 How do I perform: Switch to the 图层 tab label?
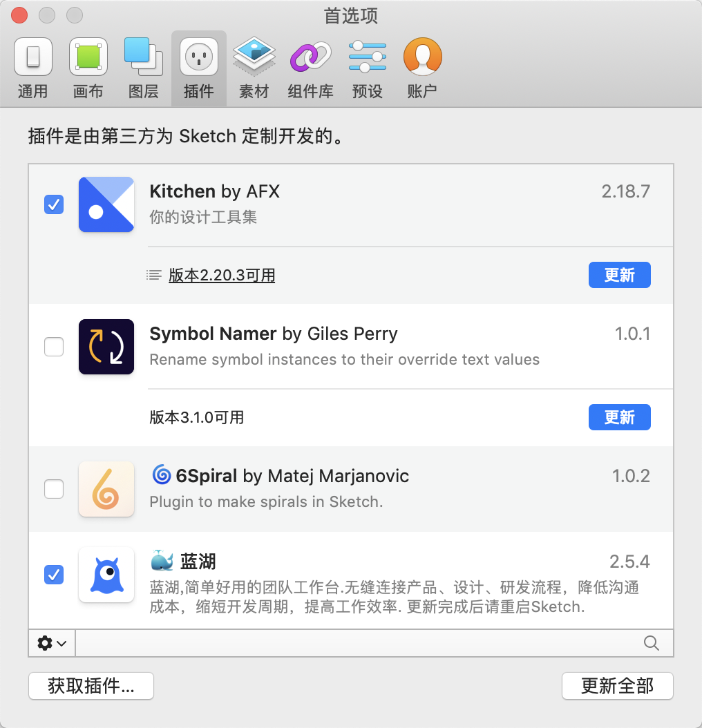point(144,91)
